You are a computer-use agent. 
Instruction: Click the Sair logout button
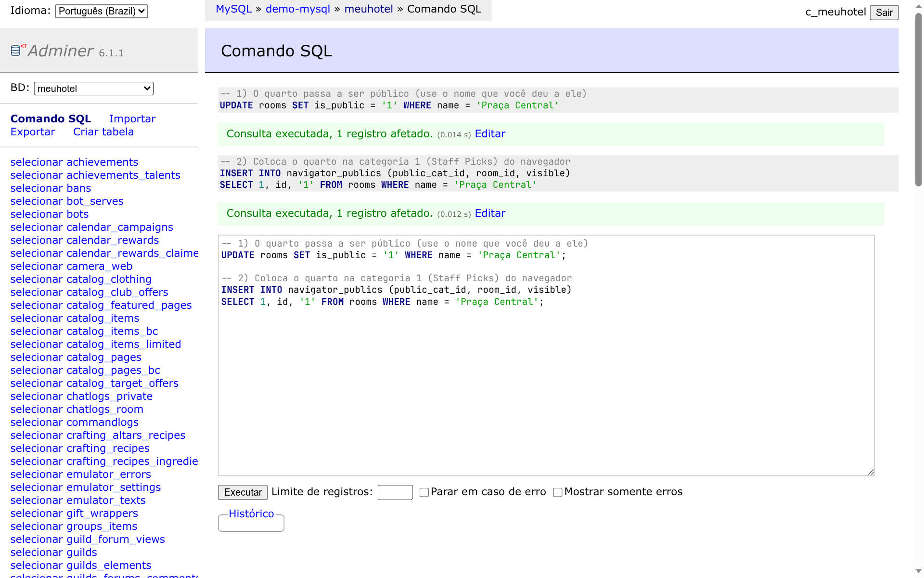[884, 13]
